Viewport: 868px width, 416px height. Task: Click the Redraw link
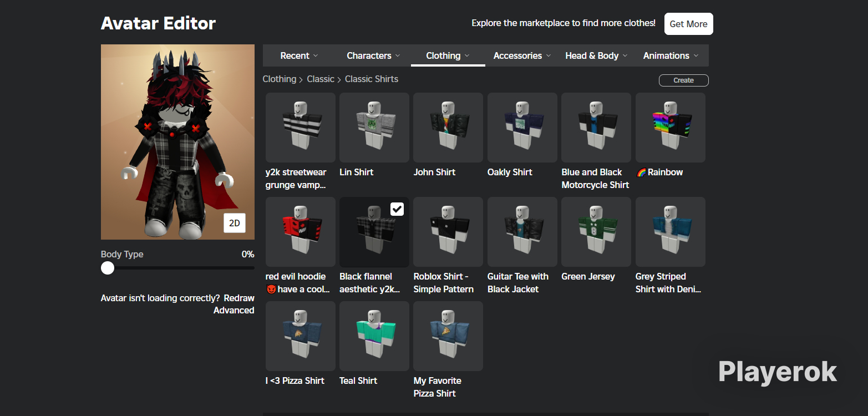coord(239,298)
